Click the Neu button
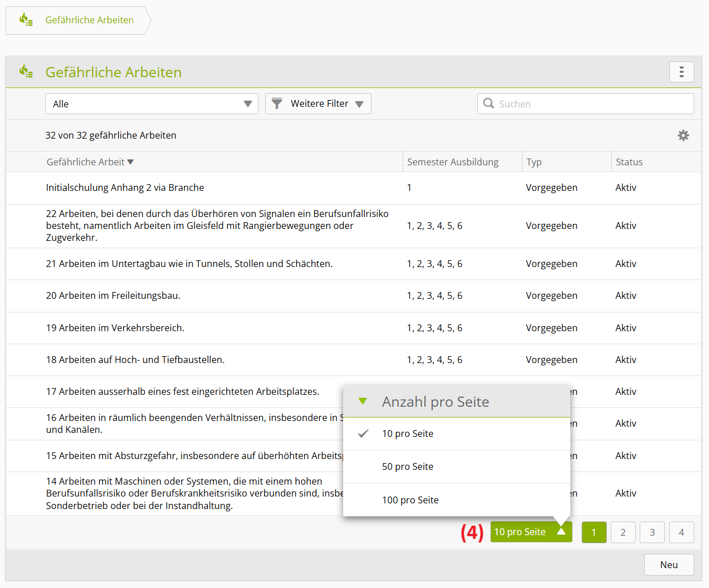 669,565
